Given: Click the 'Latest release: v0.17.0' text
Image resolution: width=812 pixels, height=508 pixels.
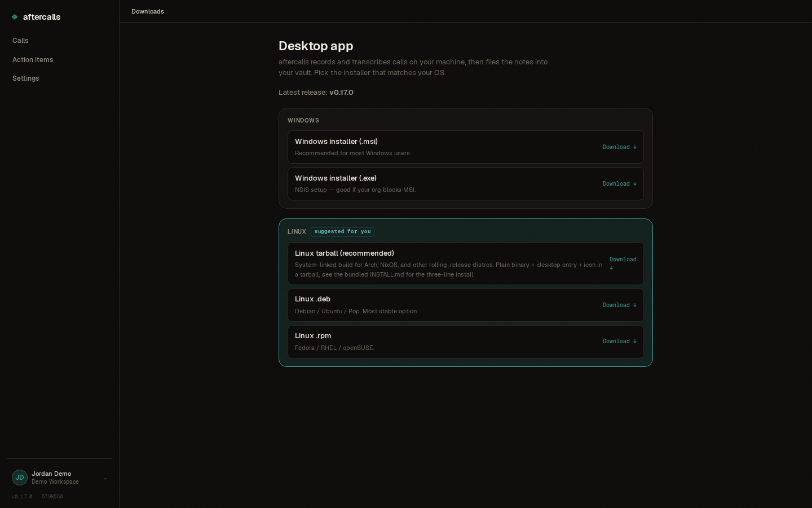Looking at the screenshot, I should coord(316,93).
